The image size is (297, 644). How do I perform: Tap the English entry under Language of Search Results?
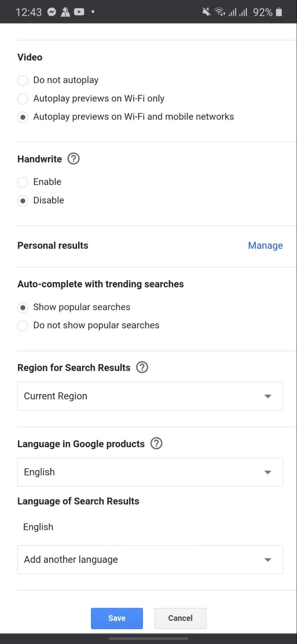[38, 527]
